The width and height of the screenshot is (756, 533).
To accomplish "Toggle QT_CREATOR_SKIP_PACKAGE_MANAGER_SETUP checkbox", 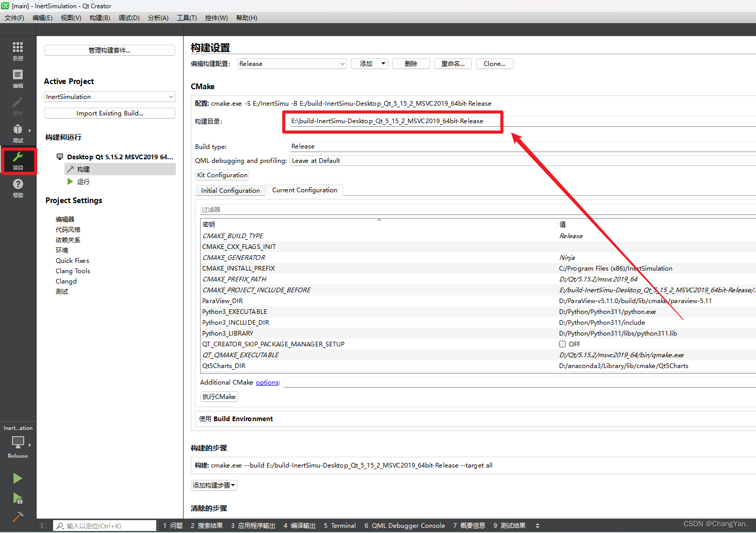I will pos(562,344).
